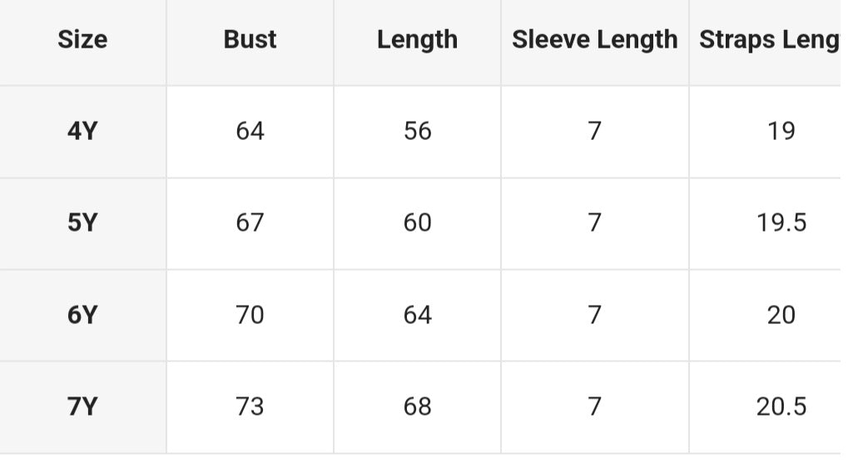
Task: Select the length value 60
Action: click(x=417, y=223)
